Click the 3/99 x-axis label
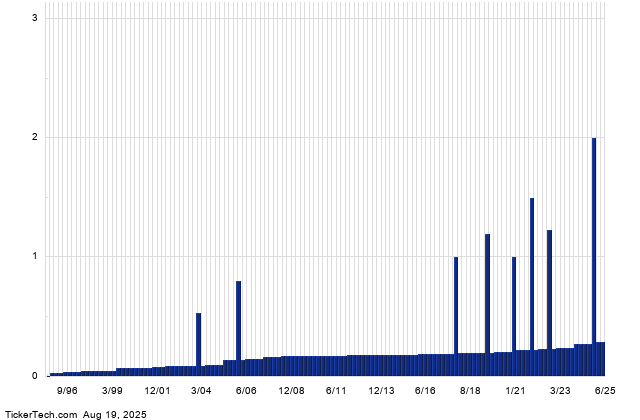The height and width of the screenshot is (420, 640). 112,391
